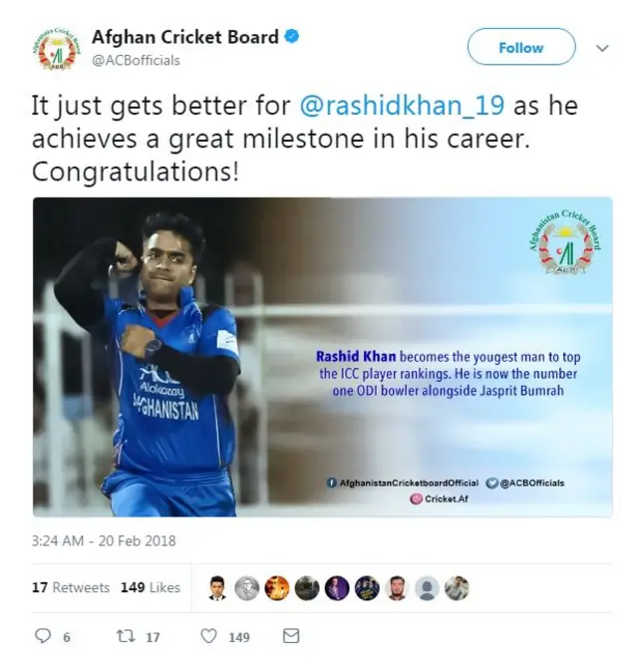Expand the tweet options chevron menu
This screenshot has height=672, width=638.
(602, 48)
